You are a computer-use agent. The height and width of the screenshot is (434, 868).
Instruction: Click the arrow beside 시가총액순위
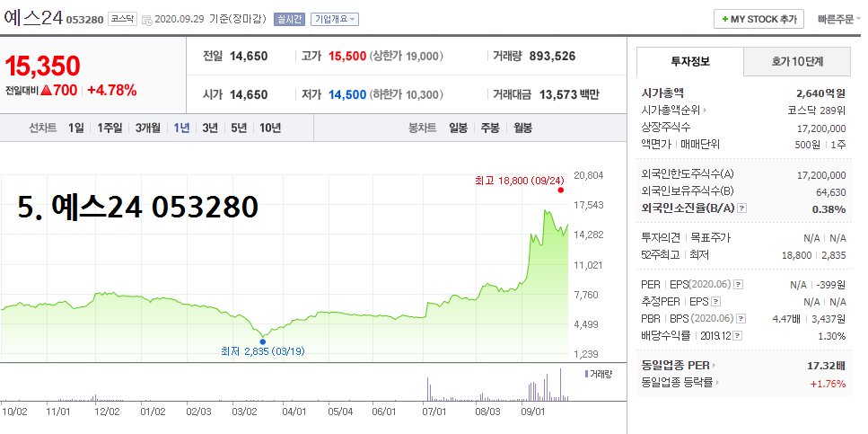point(706,111)
